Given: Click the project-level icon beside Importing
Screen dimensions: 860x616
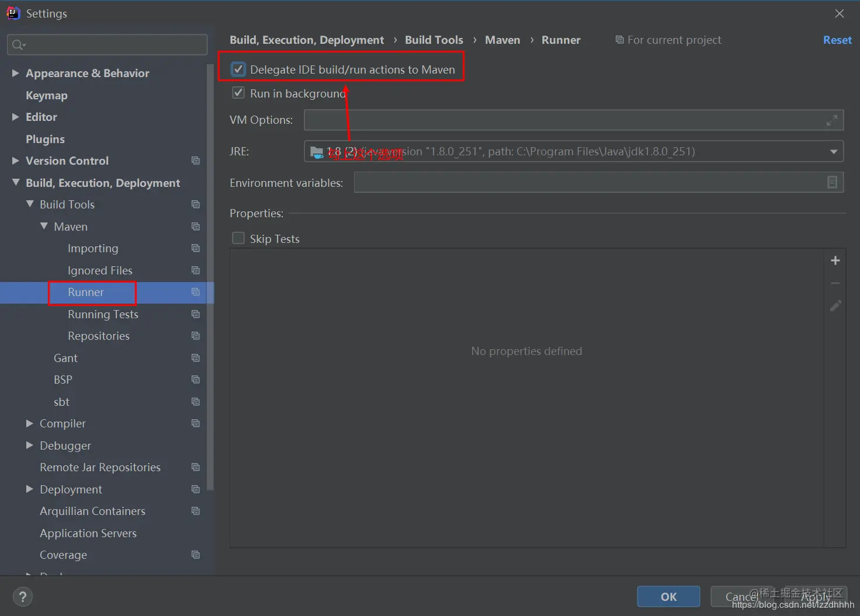Looking at the screenshot, I should [196, 248].
